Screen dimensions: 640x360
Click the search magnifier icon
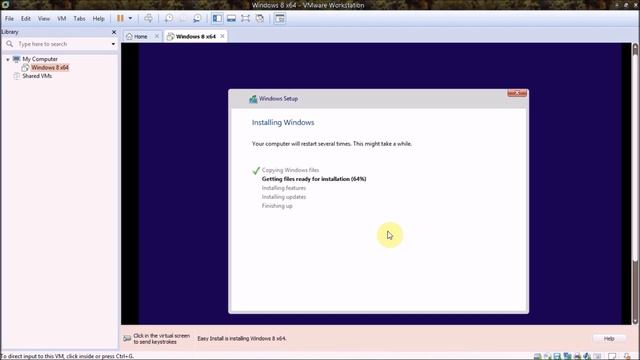tap(9, 44)
